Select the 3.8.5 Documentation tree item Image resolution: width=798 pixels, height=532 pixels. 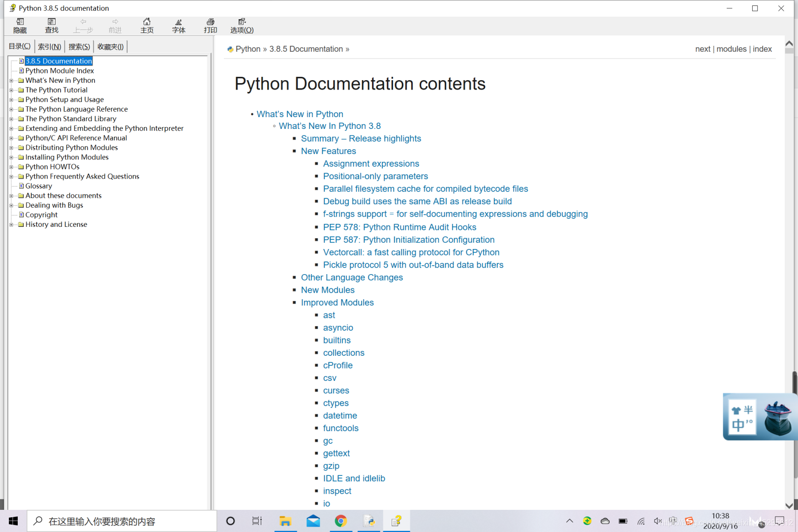59,61
